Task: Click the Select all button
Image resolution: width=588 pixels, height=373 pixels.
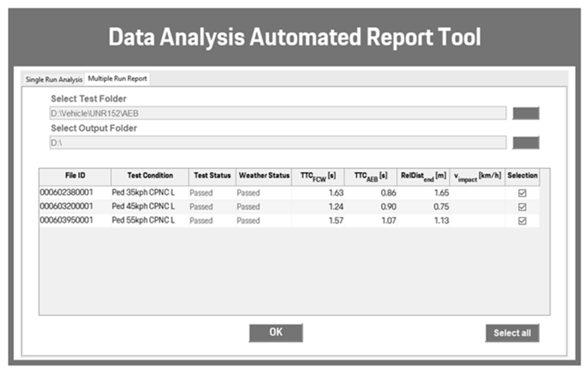Action: (x=512, y=333)
